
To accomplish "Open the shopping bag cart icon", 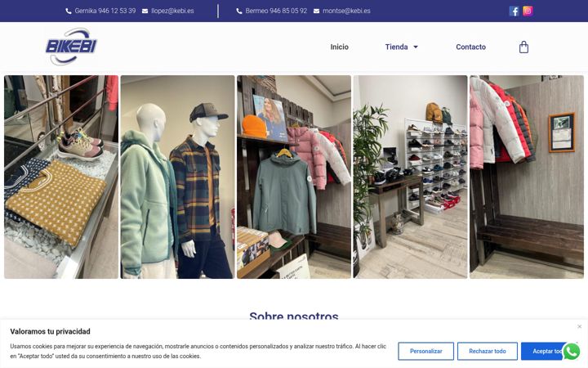I will tap(523, 47).
